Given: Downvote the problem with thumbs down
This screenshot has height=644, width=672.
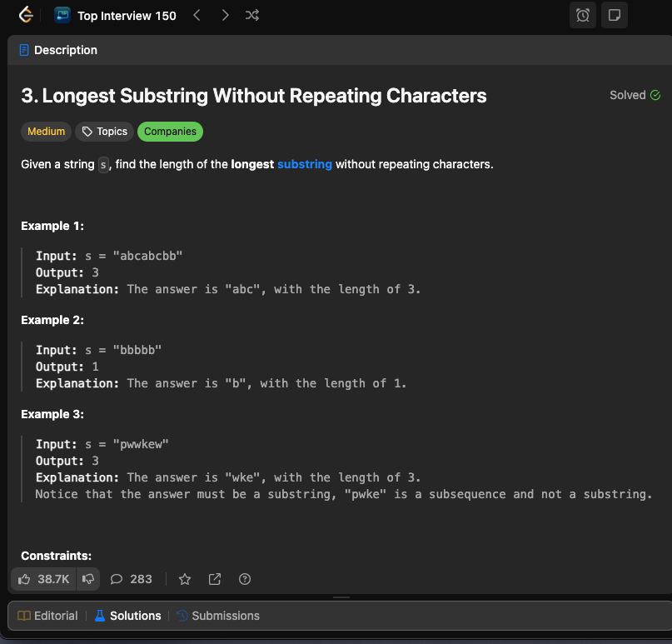Looking at the screenshot, I should point(88,579).
